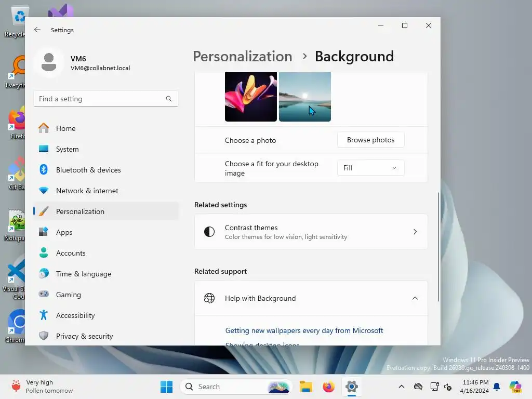Click the globe icon beside Help with Background
This screenshot has height=399, width=532.
click(x=209, y=298)
